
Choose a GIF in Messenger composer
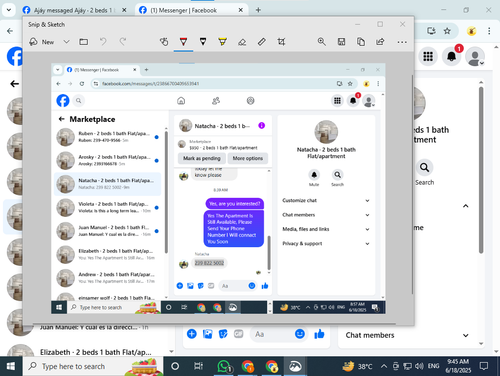[x=238, y=334]
